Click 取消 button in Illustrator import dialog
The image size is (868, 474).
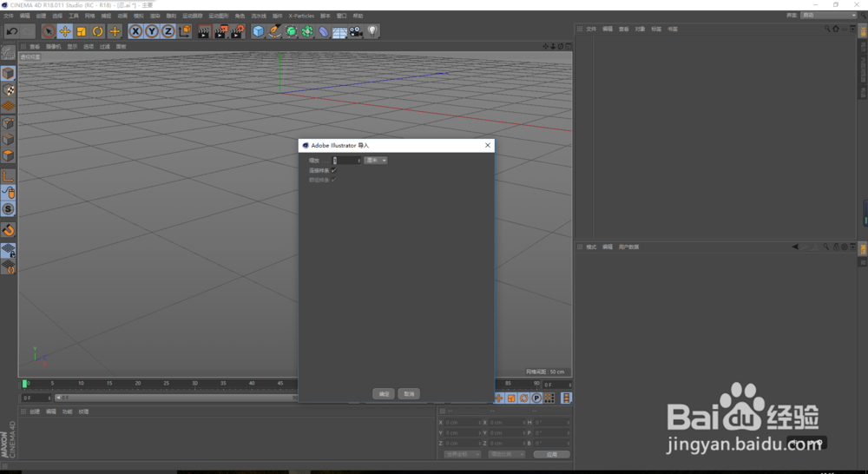click(409, 394)
